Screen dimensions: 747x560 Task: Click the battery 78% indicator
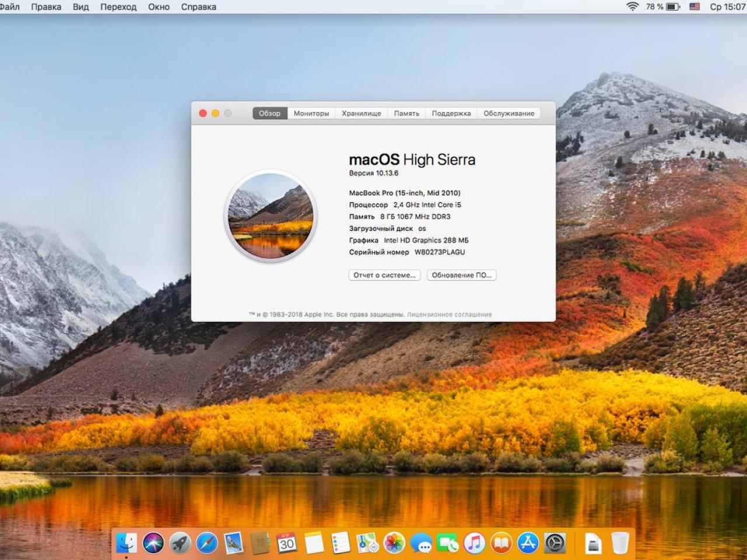coord(663,7)
